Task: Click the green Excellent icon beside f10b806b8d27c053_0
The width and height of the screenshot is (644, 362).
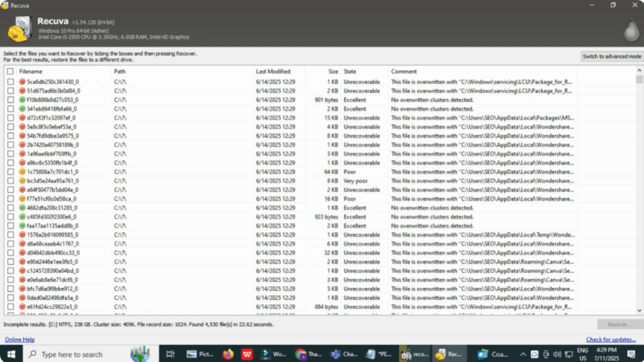Action: coord(22,99)
